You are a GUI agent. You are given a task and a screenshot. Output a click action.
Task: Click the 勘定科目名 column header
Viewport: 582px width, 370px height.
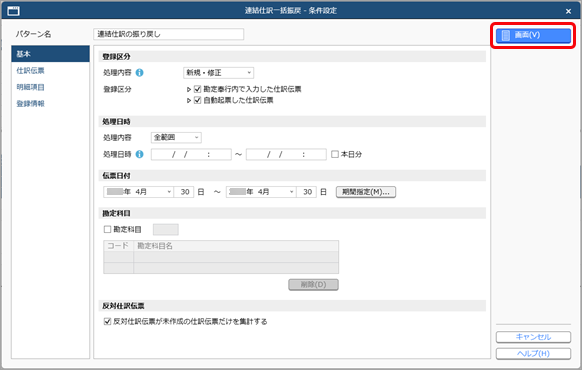point(236,246)
